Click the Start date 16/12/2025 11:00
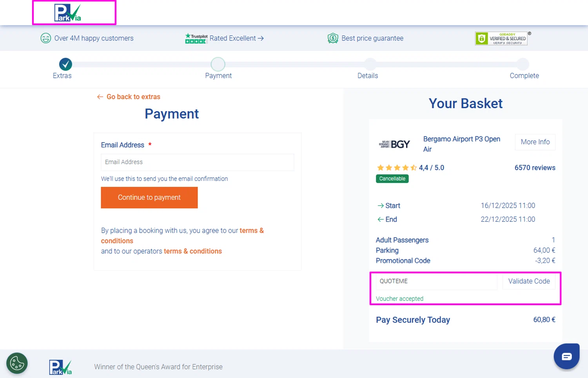This screenshot has height=378, width=588. point(508,206)
